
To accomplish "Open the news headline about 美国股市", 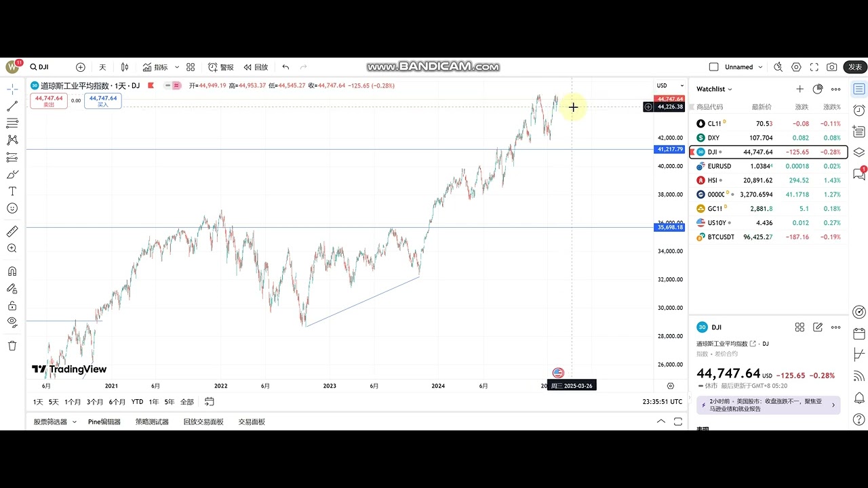I will 768,405.
